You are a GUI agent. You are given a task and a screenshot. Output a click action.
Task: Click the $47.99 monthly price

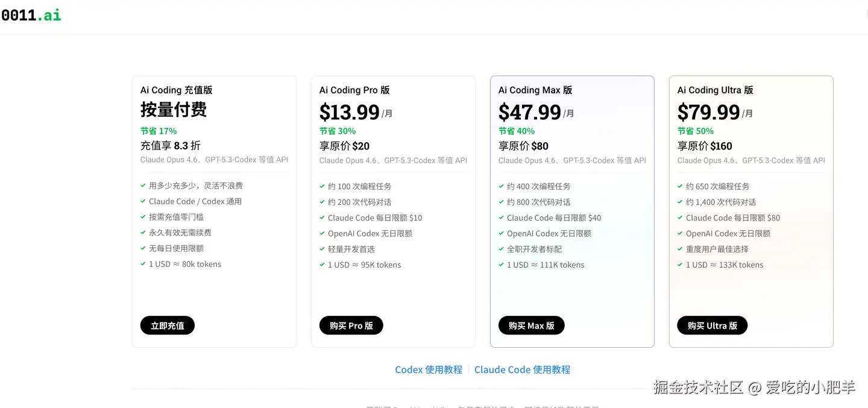coord(529,112)
